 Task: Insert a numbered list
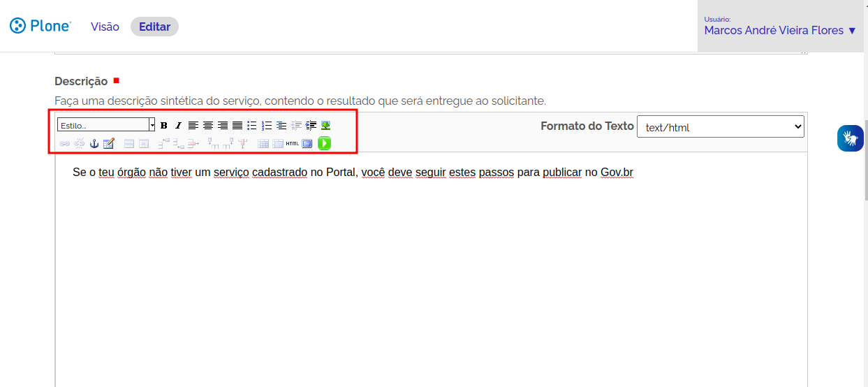[x=267, y=126]
